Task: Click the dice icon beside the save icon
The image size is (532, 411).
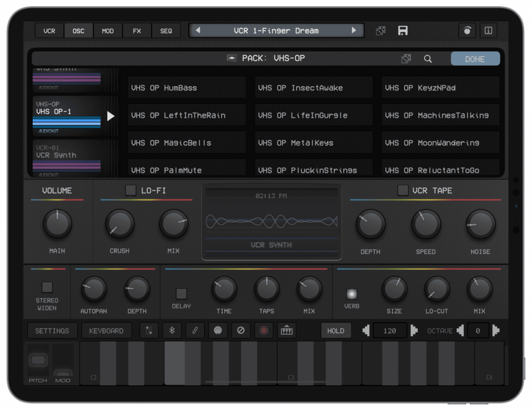Action: (x=380, y=31)
